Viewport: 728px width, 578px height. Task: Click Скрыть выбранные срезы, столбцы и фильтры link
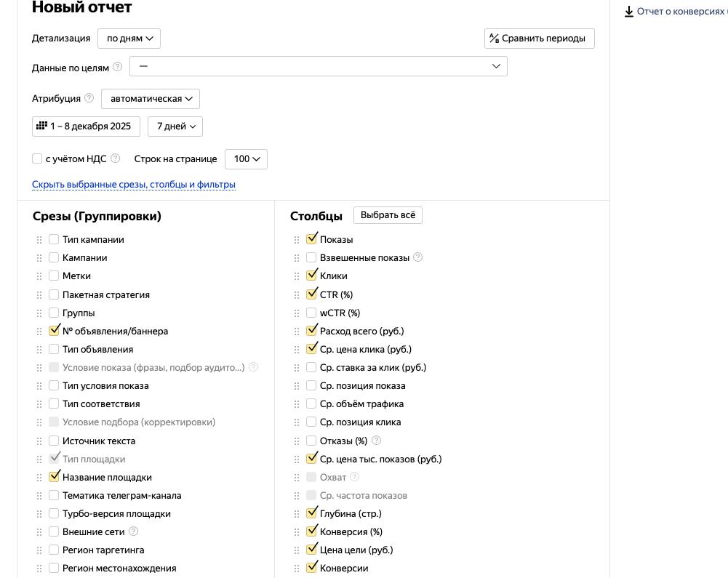(133, 185)
